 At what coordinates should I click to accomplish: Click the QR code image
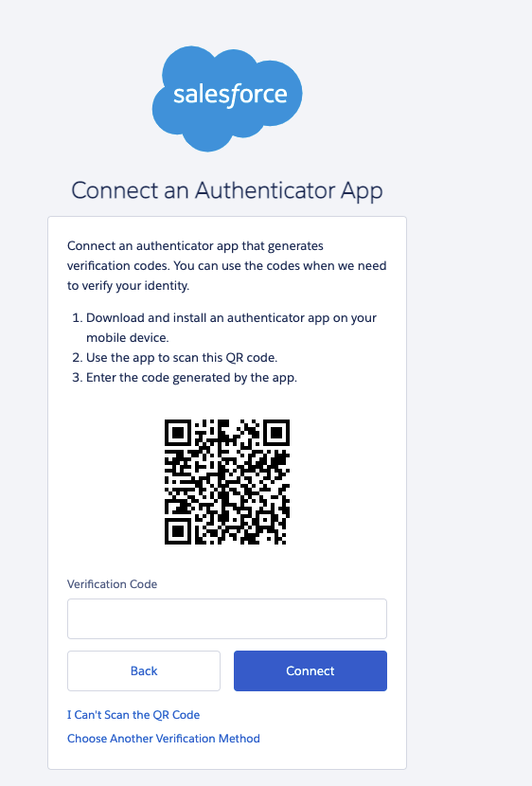pos(227,482)
